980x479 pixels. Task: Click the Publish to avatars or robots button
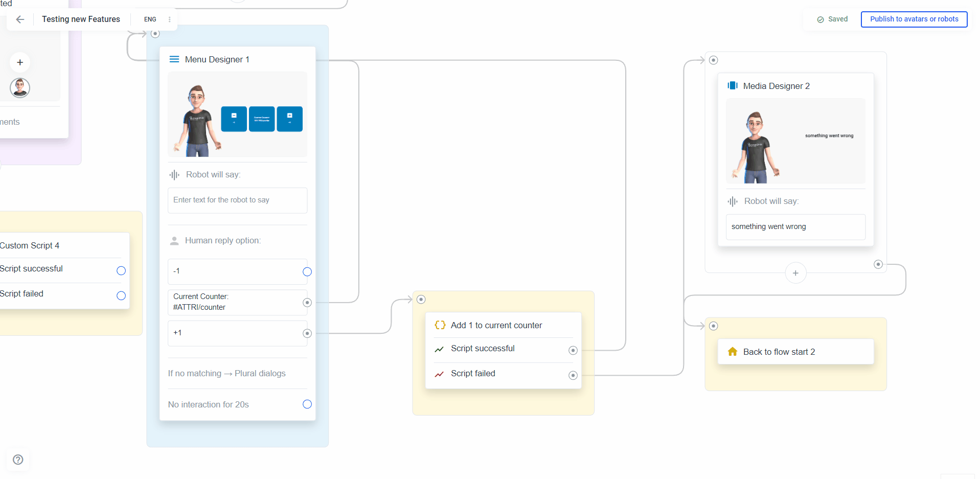914,19
